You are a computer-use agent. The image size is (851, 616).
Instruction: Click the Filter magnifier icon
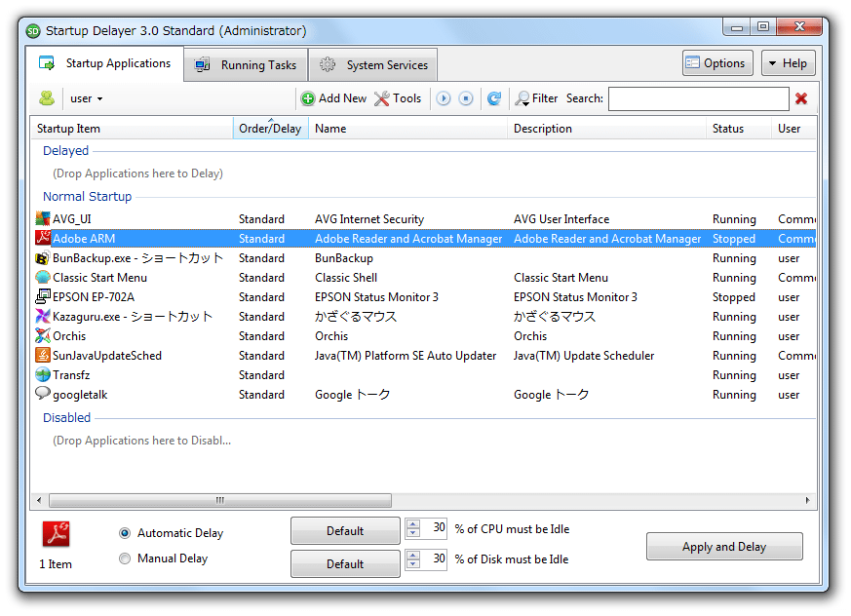tap(522, 98)
